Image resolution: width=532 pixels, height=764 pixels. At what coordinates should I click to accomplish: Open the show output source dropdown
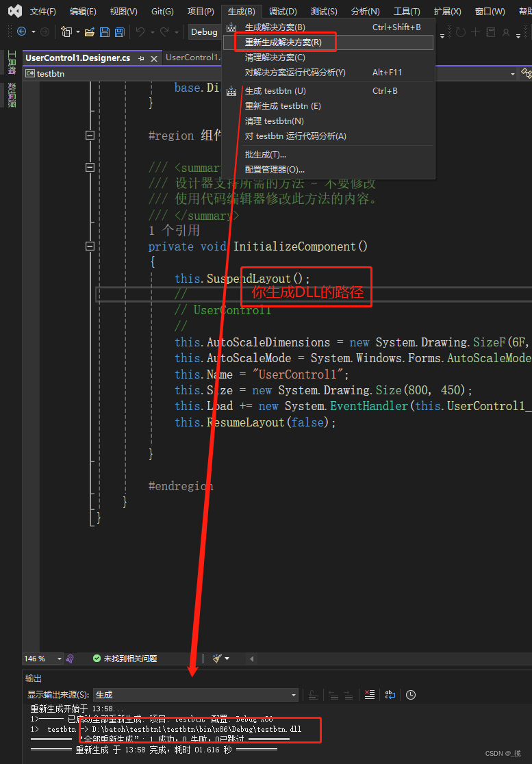pyautogui.click(x=294, y=695)
